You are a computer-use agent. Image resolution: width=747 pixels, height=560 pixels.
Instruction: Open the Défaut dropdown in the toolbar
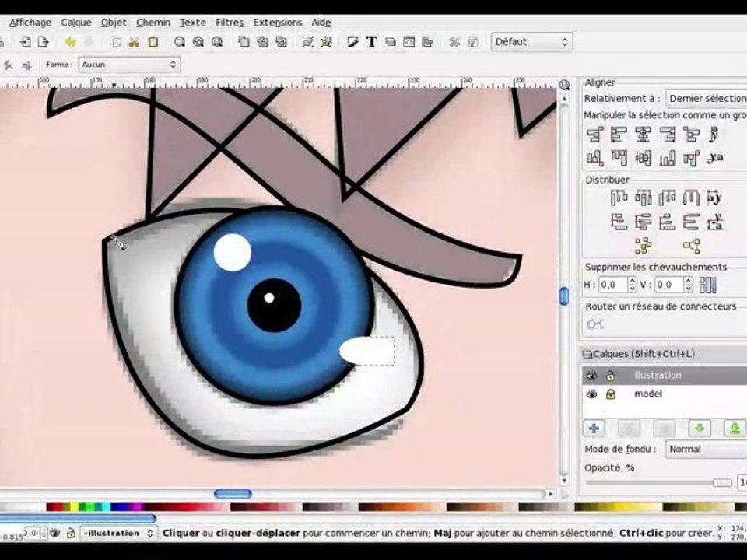(x=531, y=42)
